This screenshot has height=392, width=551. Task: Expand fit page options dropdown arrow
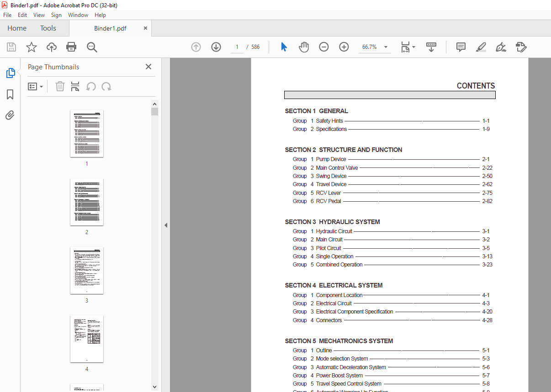(x=414, y=47)
